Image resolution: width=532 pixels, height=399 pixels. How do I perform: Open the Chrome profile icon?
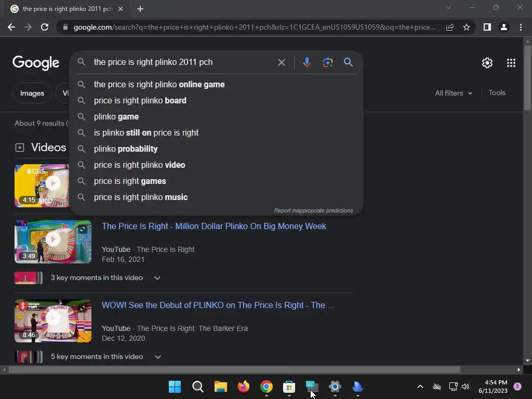pyautogui.click(x=503, y=27)
